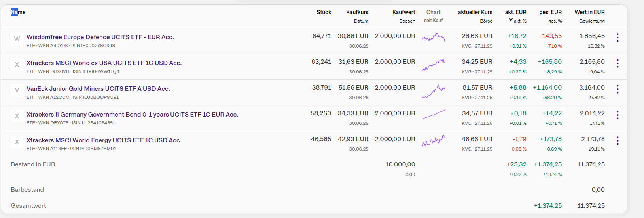Image resolution: width=644 pixels, height=218 pixels.
Task: Click the V logo of VanEck ETF
Action: click(x=17, y=90)
